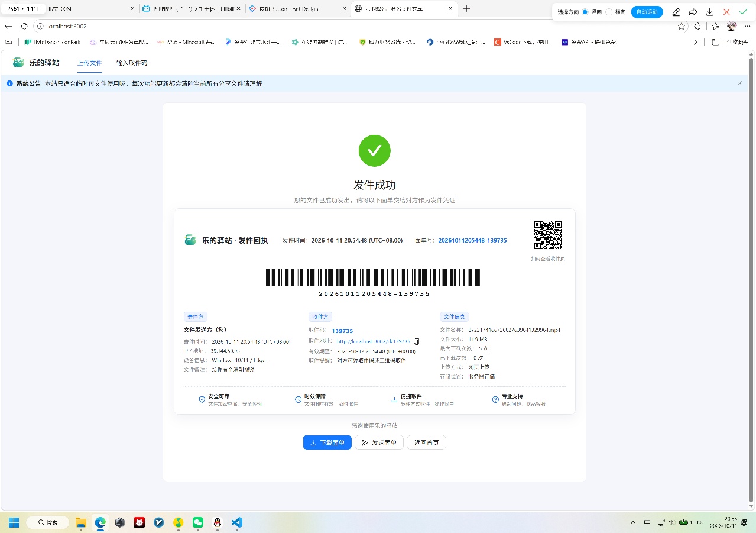Click the blue info icon beside 系统公告

(x=9, y=83)
